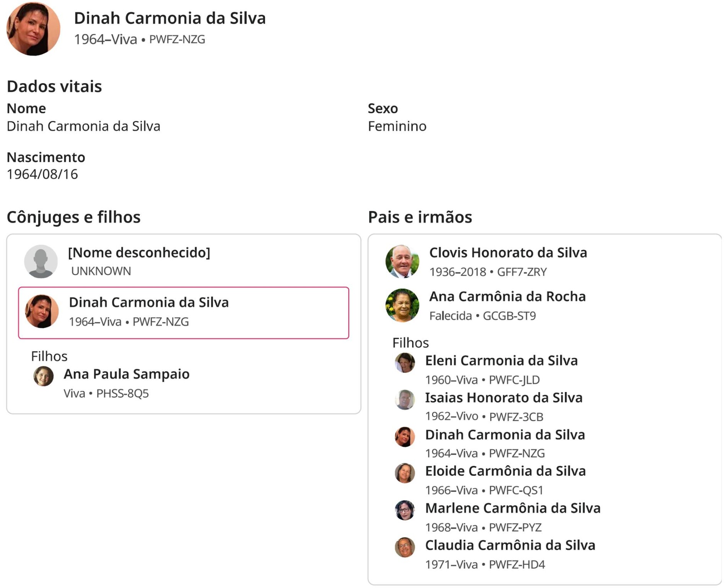
Task: Select highlighted Dinah Carmonia da Silva card
Action: coord(183,313)
